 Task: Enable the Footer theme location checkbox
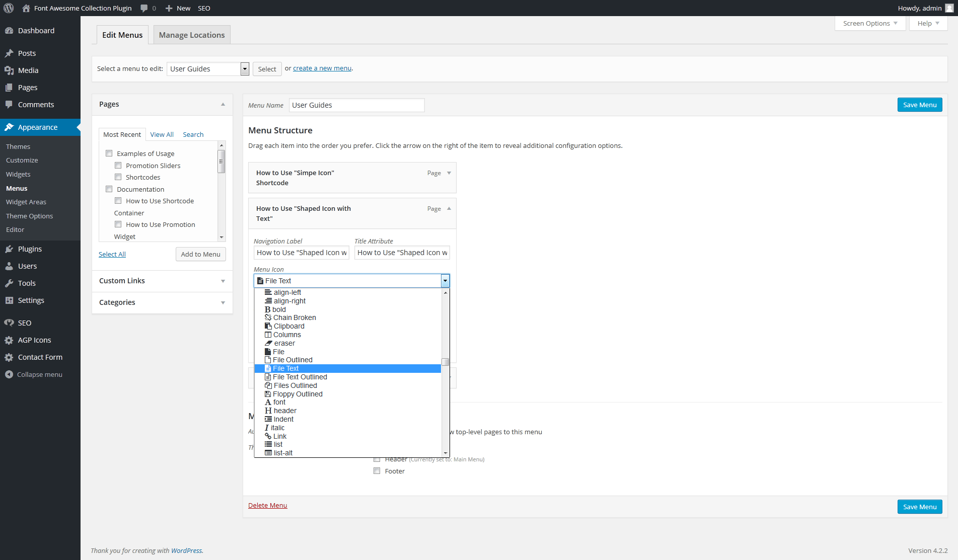[x=377, y=471]
